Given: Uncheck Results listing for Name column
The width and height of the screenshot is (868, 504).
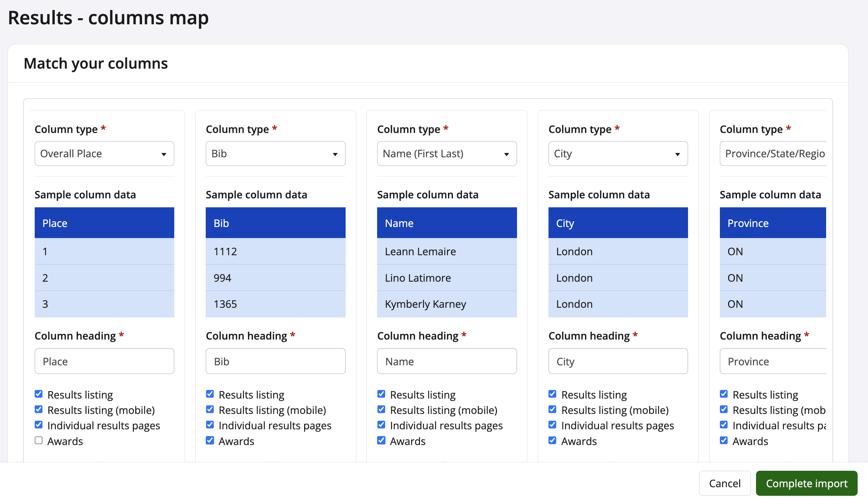Looking at the screenshot, I should pos(381,394).
